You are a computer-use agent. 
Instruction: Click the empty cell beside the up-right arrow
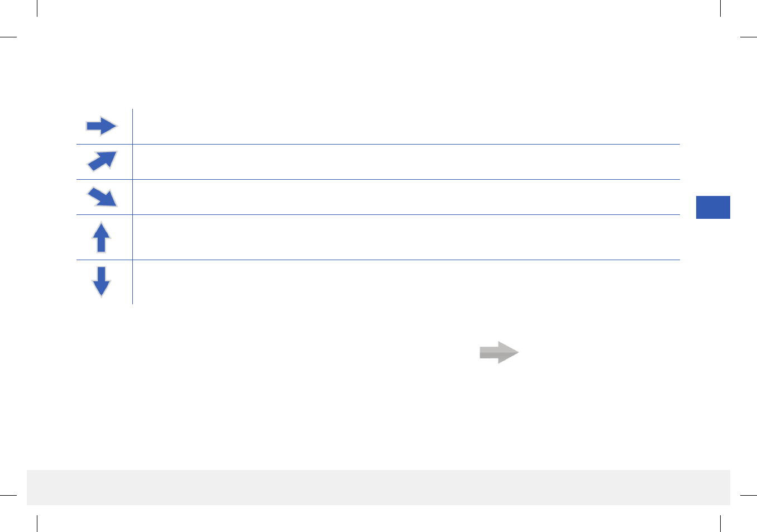pos(406,162)
